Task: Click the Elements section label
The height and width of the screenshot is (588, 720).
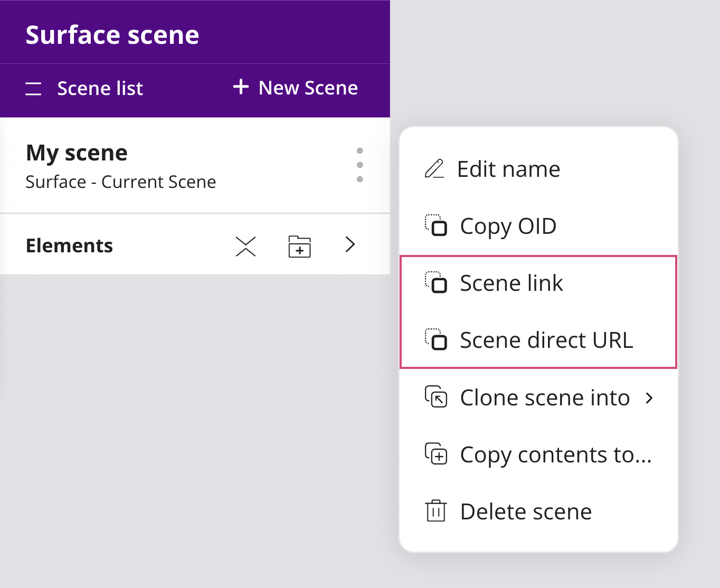Action: [69, 245]
